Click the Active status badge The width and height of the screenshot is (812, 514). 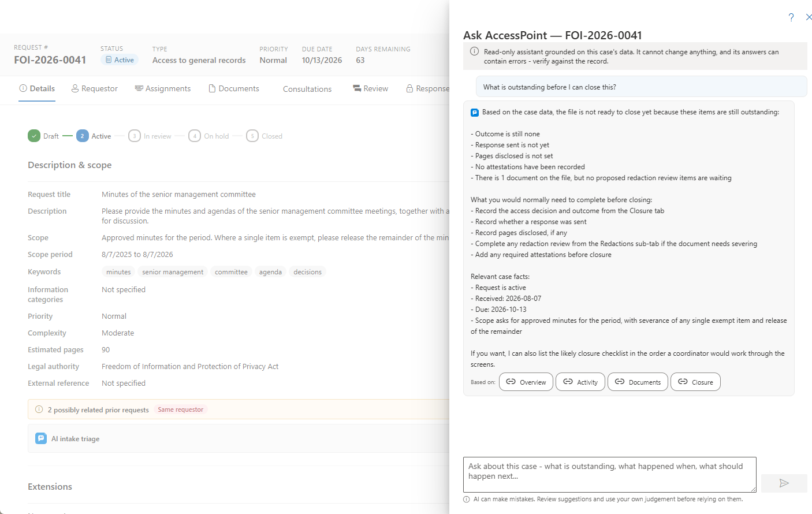(x=120, y=60)
